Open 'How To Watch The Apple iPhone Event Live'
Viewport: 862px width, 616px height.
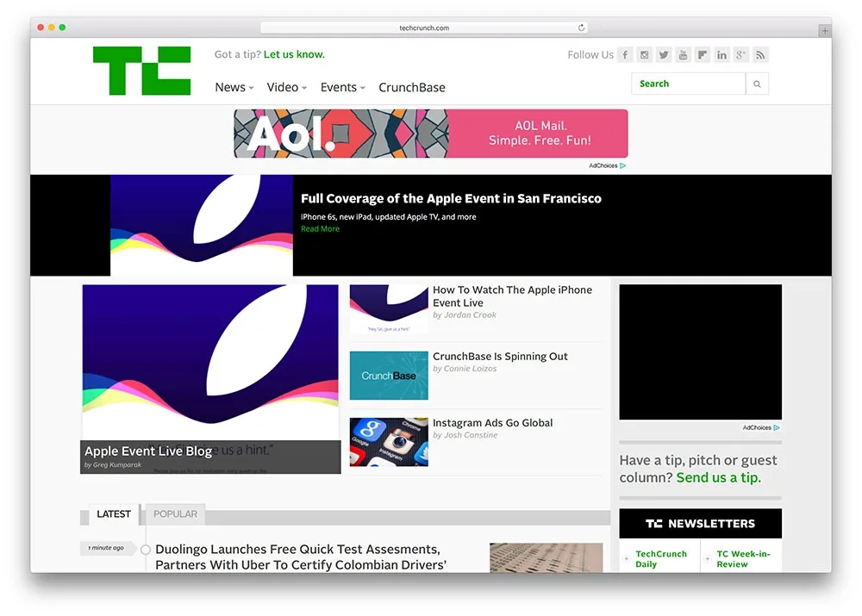coord(512,296)
